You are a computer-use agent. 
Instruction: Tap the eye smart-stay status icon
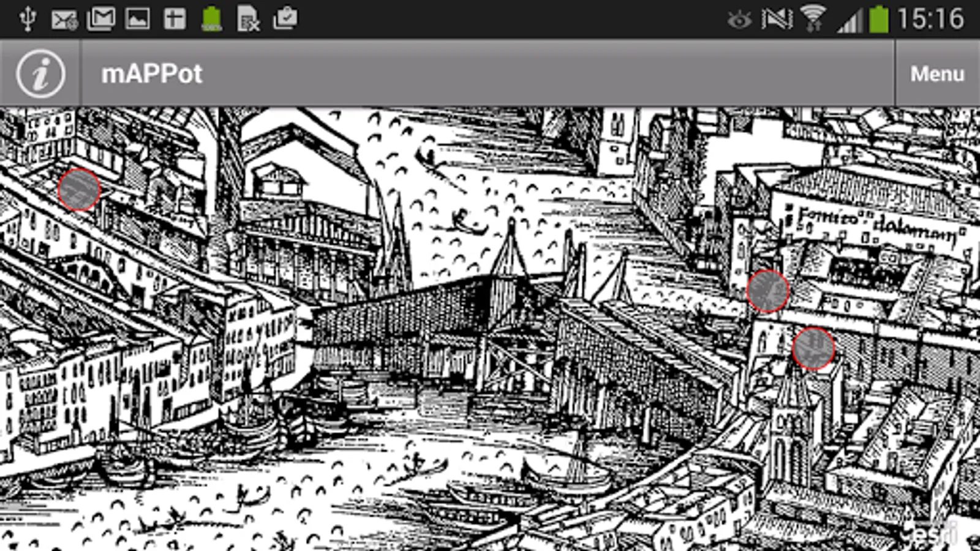pyautogui.click(x=739, y=20)
